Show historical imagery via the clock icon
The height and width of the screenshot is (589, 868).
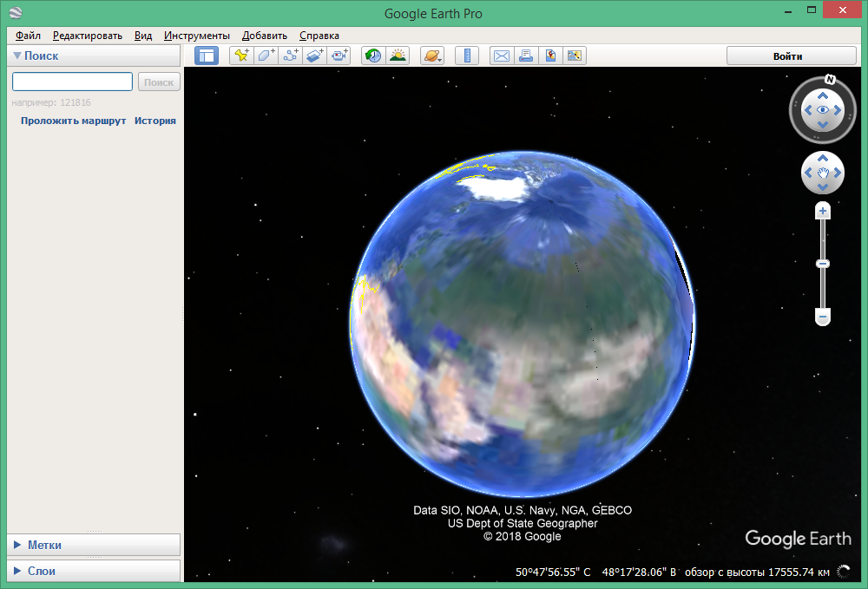pyautogui.click(x=372, y=55)
